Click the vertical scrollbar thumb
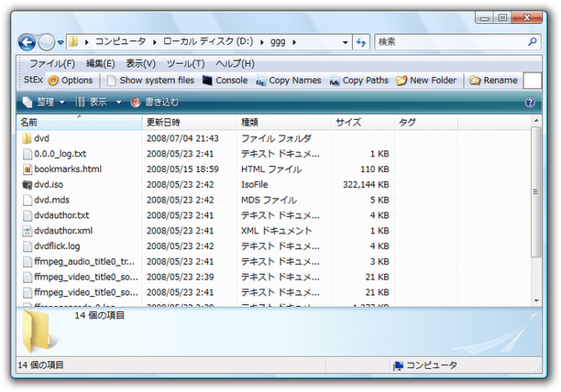The height and width of the screenshot is (392, 561). coord(535,192)
